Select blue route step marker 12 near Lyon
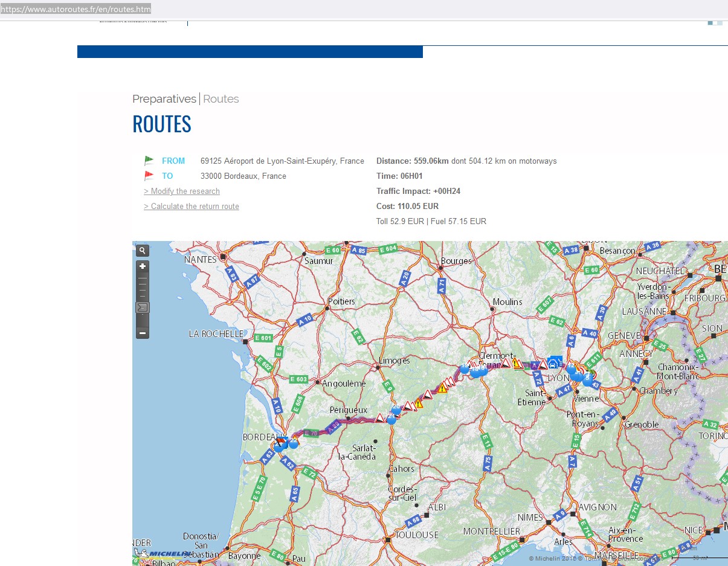 pos(571,369)
